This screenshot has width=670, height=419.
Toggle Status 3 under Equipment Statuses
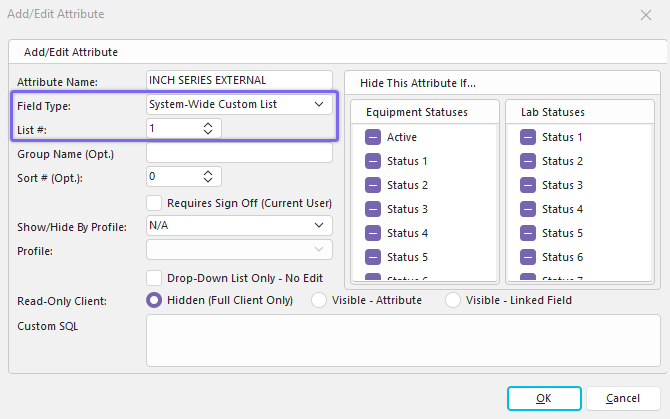pos(373,209)
